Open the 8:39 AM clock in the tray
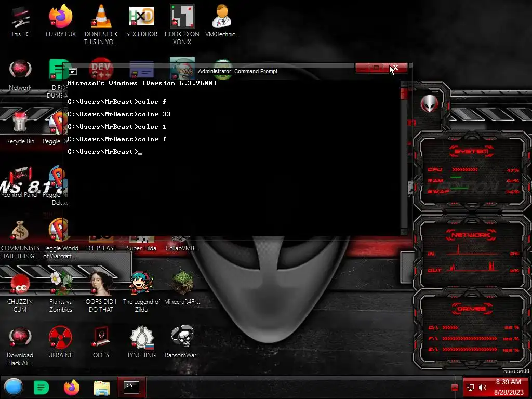 coord(508,387)
